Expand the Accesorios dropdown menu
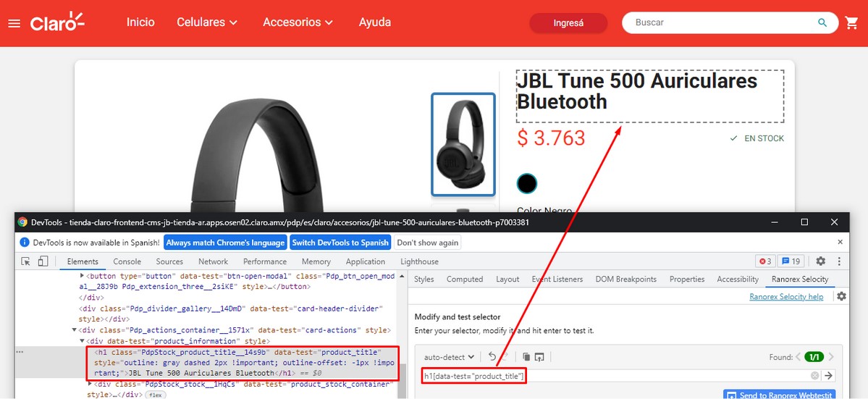This screenshot has height=399, width=868. (298, 22)
